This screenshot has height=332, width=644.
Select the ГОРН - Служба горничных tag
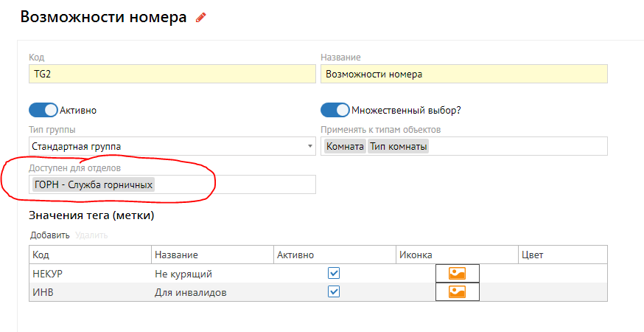click(94, 184)
